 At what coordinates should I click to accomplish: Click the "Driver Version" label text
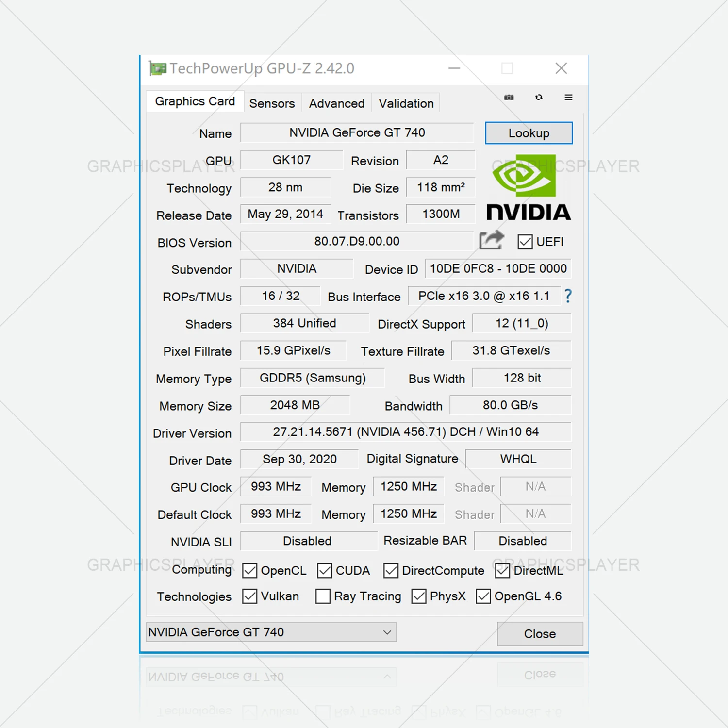click(192, 433)
